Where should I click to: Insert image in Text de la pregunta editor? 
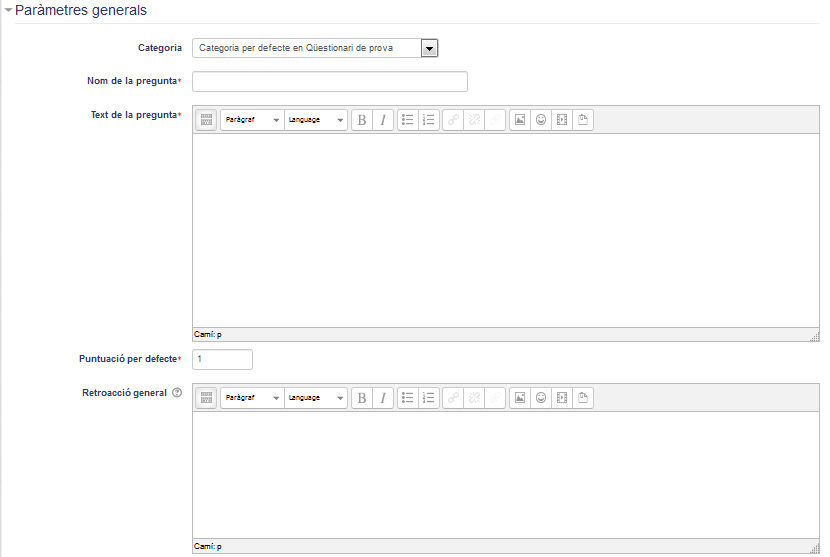click(x=520, y=120)
